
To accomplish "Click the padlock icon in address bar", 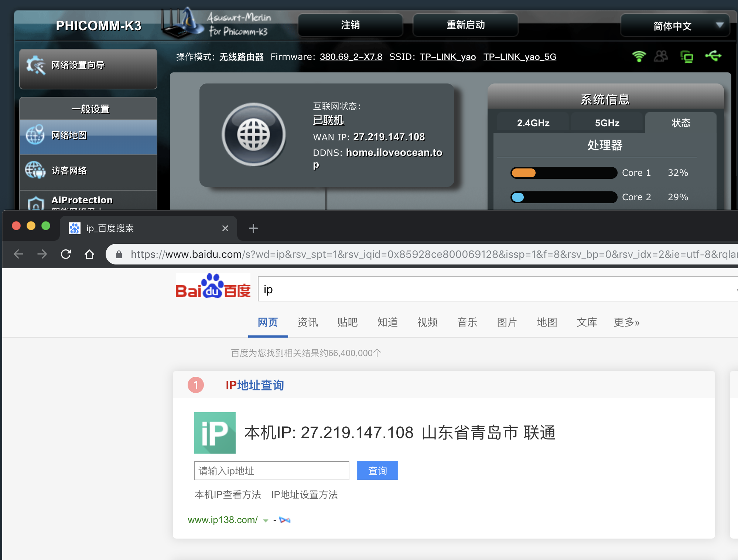I will 119,255.
